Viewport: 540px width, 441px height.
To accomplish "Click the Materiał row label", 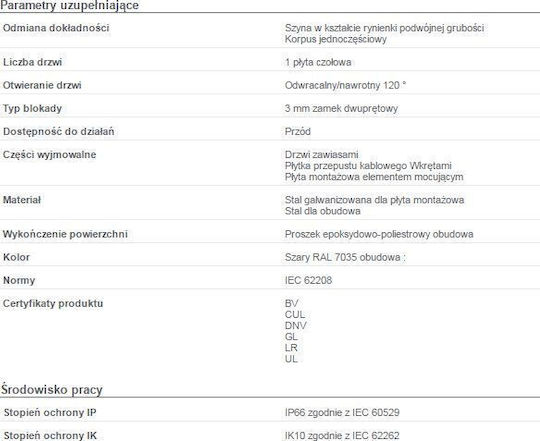I will click(x=22, y=200).
